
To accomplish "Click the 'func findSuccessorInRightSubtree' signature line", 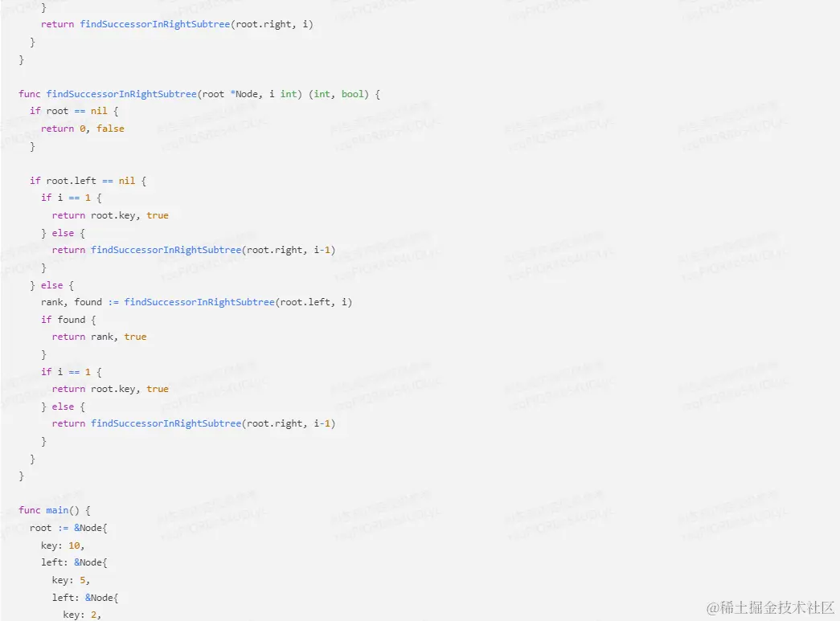I will [x=199, y=94].
